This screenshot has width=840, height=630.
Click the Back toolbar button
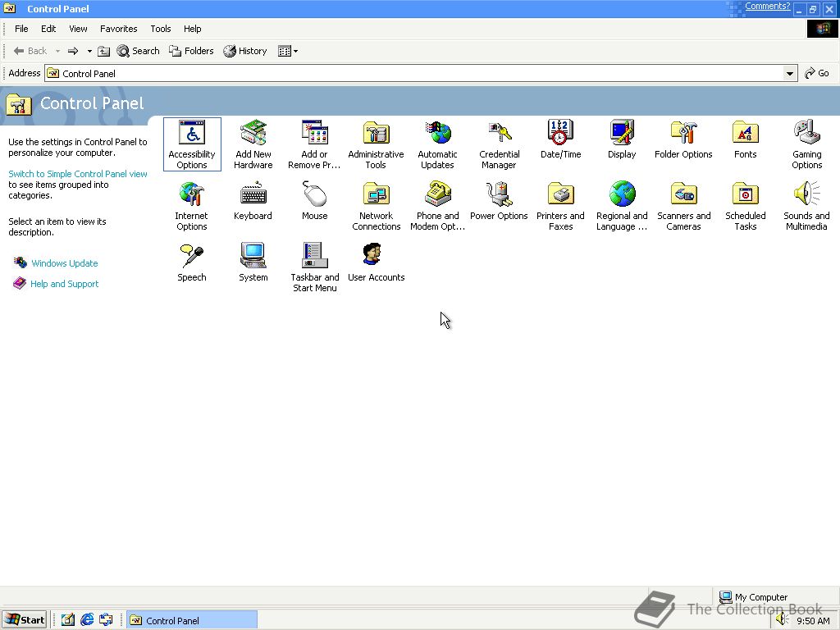click(x=30, y=51)
